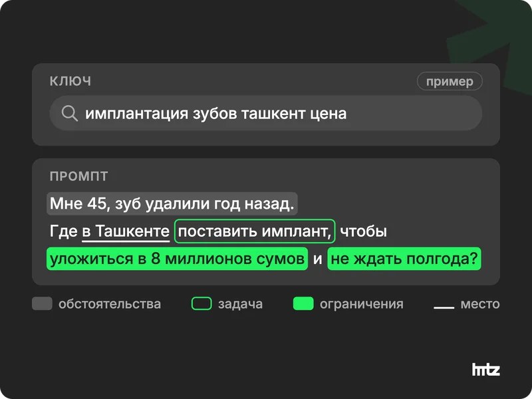
Task: Click the mtz logo
Action: point(486,370)
